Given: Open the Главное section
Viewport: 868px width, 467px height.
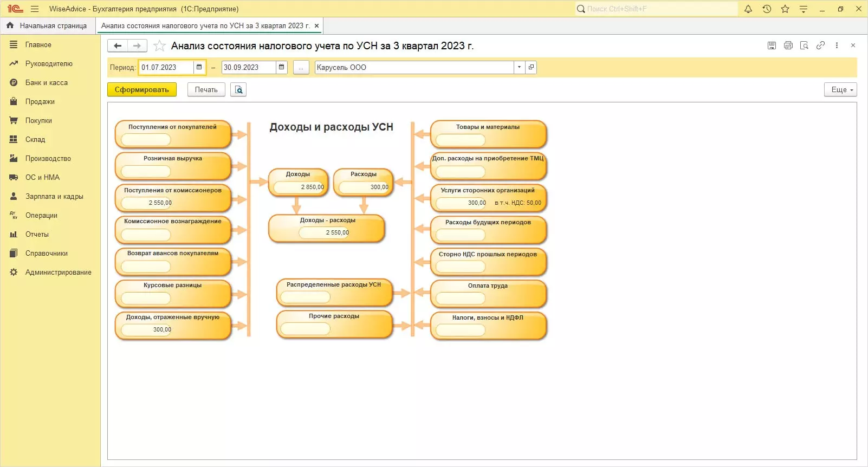Looking at the screenshot, I should 38,45.
